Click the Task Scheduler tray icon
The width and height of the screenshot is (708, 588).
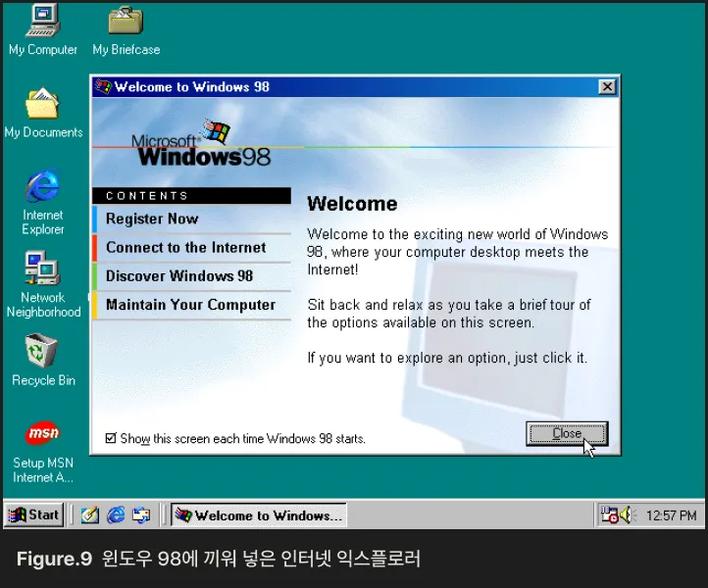tap(609, 514)
